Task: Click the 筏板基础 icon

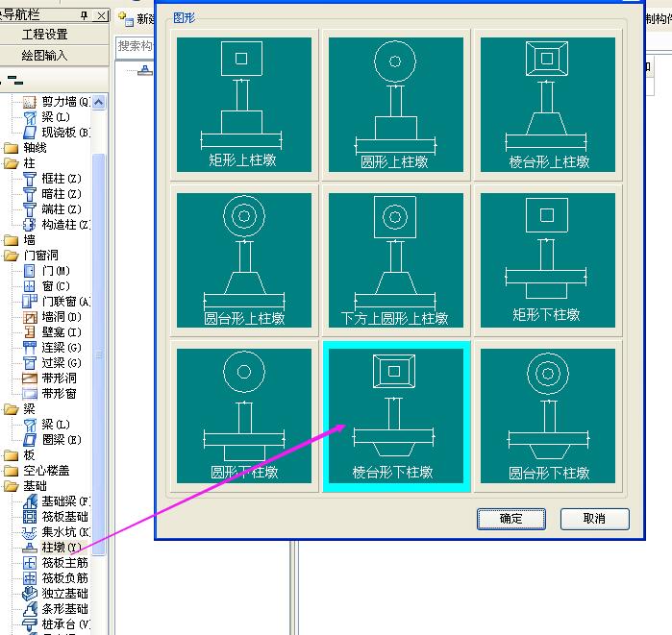Action: click(x=29, y=517)
